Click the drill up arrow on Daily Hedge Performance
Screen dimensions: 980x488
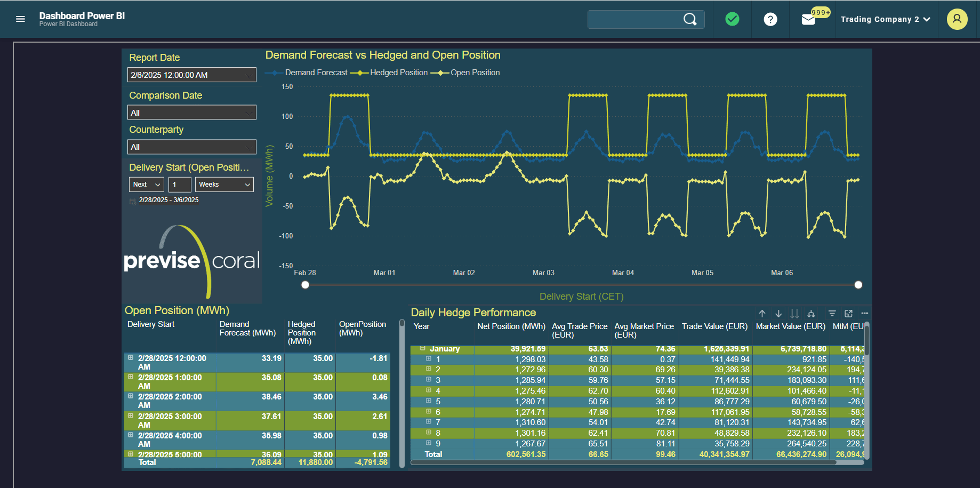point(762,314)
